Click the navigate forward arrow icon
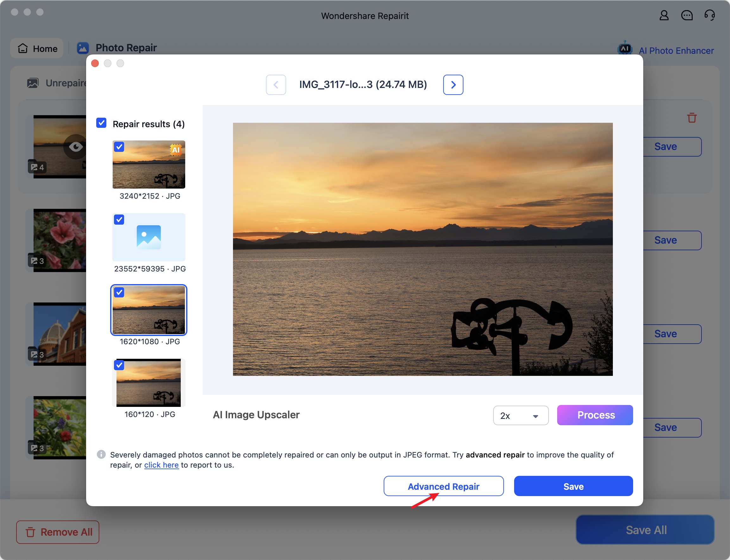 tap(453, 84)
